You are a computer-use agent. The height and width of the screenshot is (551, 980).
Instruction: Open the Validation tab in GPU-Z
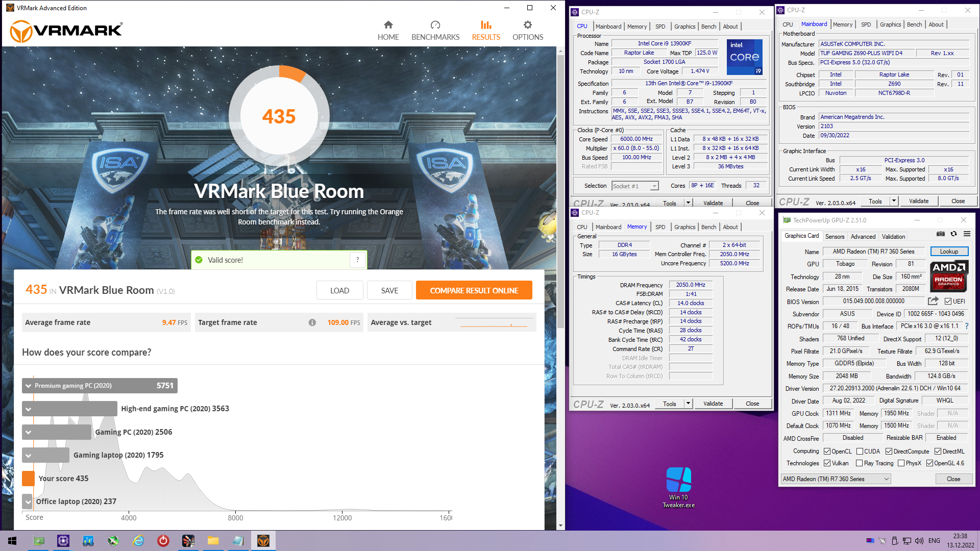[x=893, y=237]
